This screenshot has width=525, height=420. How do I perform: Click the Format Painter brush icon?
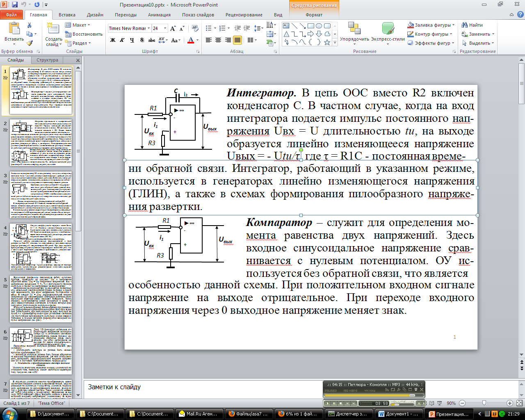point(29,43)
